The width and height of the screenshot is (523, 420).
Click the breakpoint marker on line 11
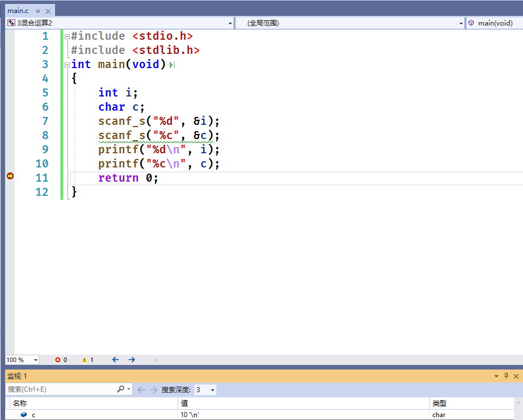click(x=10, y=176)
